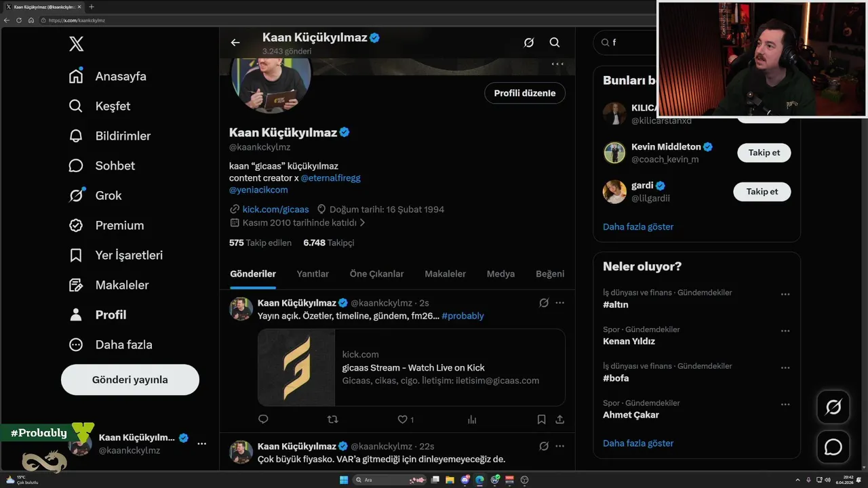Open account options dots next to Kaan Küçükyılm…
Viewport: 868px width, 488px height.
pos(201,443)
